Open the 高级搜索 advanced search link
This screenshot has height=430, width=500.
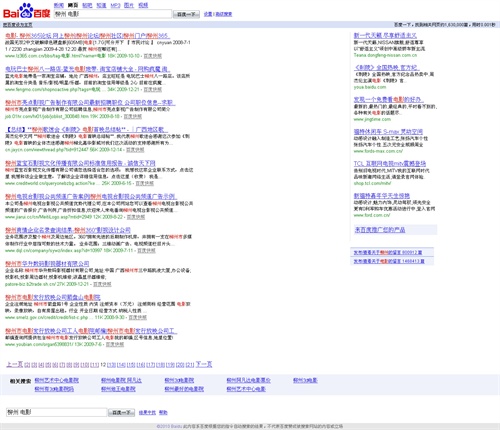point(224,14)
